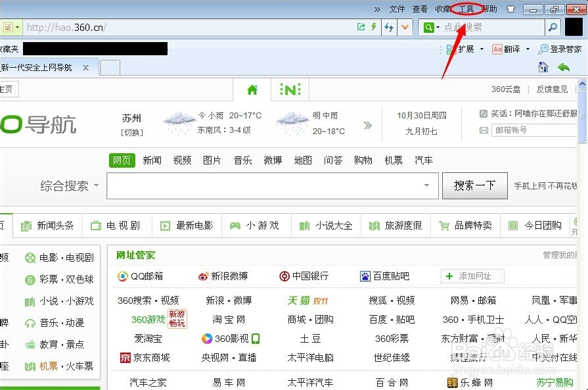
Task: Open the 360影视 link
Action: point(231,339)
